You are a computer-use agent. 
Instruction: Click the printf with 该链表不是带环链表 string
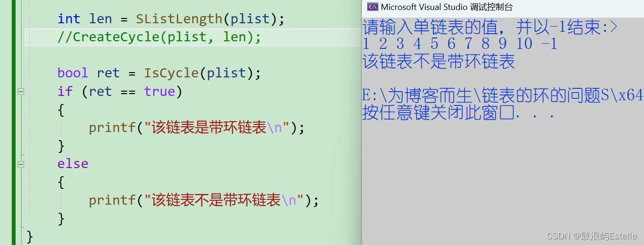[203, 200]
